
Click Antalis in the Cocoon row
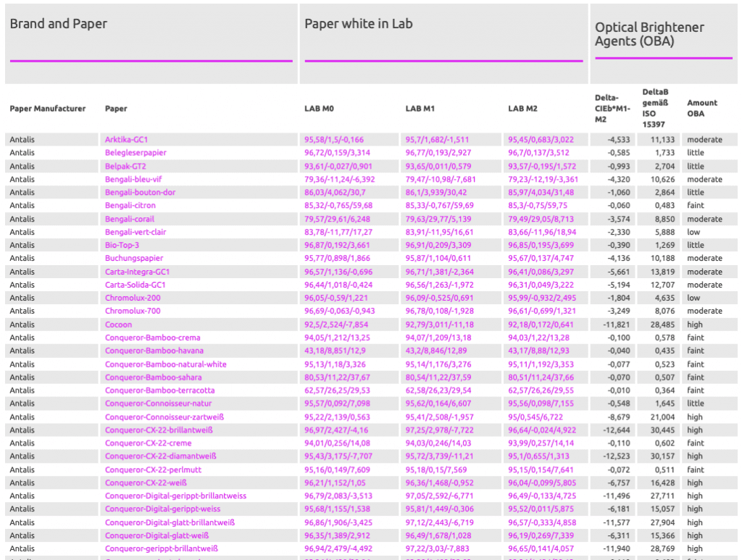(22, 325)
